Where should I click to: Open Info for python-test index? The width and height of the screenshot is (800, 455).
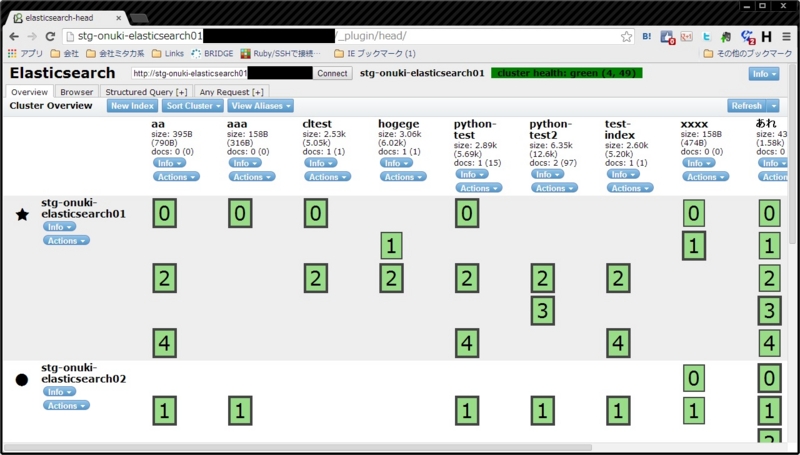[472, 174]
